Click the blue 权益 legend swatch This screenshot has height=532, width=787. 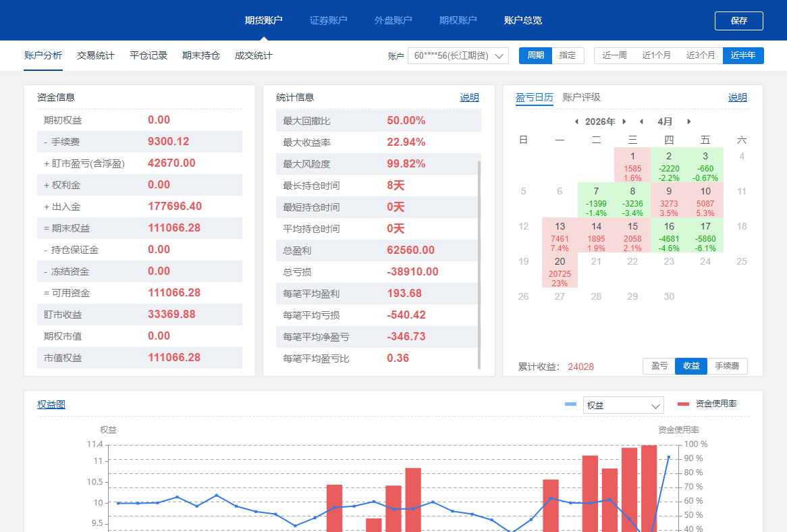(570, 404)
